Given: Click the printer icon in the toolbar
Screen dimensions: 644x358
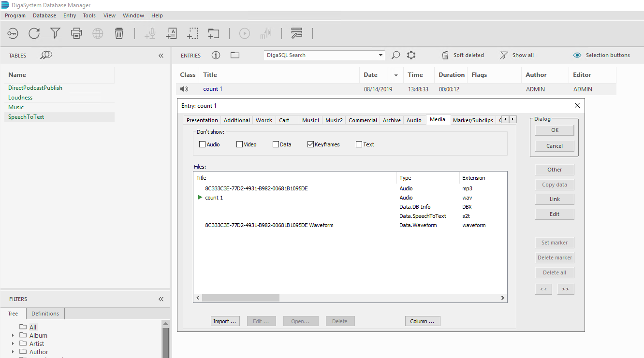Looking at the screenshot, I should point(76,33).
